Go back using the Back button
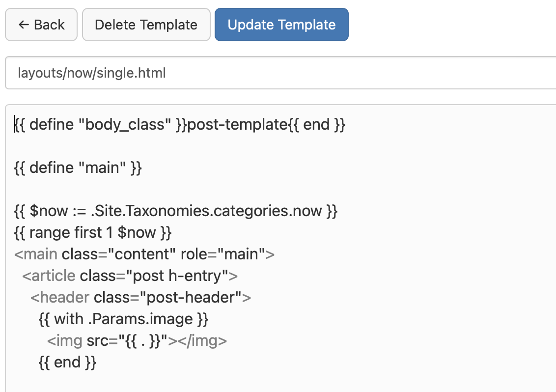556x392 pixels. point(41,25)
